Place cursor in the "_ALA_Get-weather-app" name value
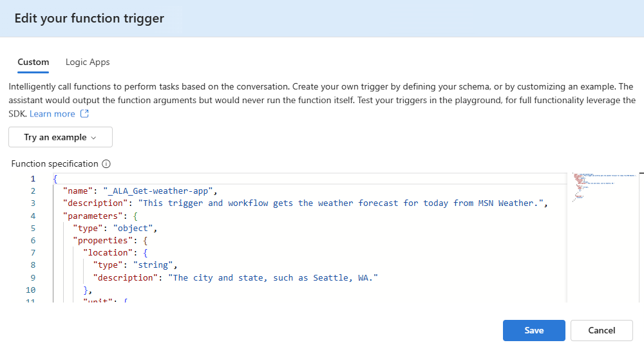The width and height of the screenshot is (644, 354). tap(158, 191)
